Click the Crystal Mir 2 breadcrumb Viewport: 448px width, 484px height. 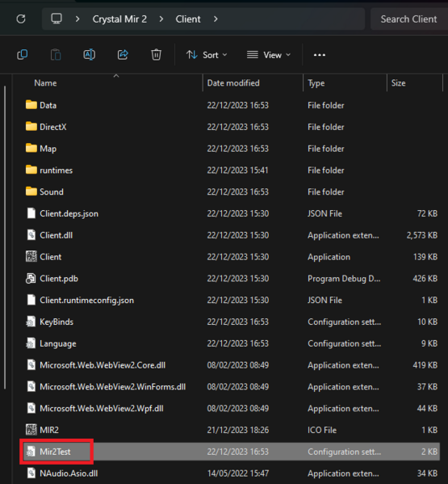[x=119, y=19]
